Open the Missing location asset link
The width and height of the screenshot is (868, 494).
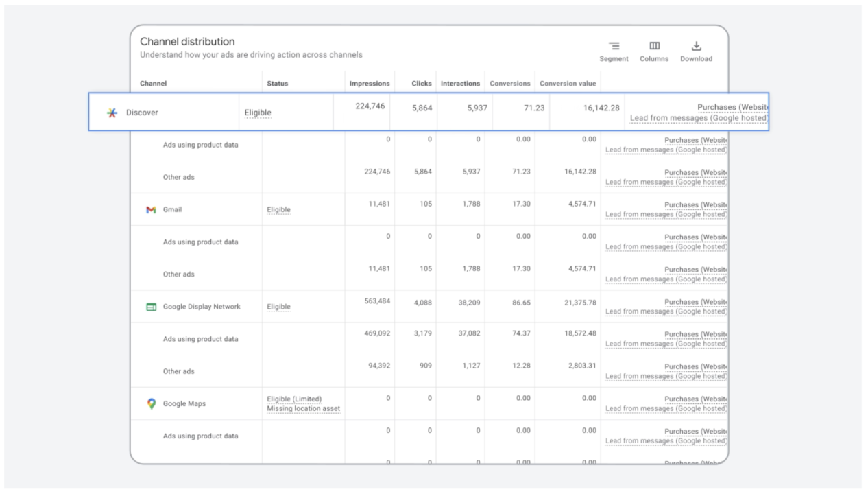pos(303,408)
